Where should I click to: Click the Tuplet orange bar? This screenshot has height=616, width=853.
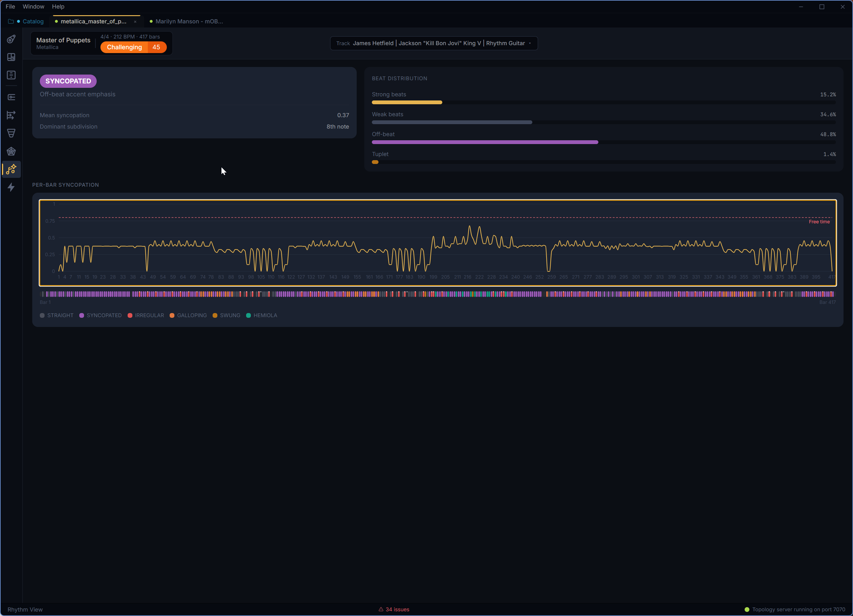pos(375,162)
